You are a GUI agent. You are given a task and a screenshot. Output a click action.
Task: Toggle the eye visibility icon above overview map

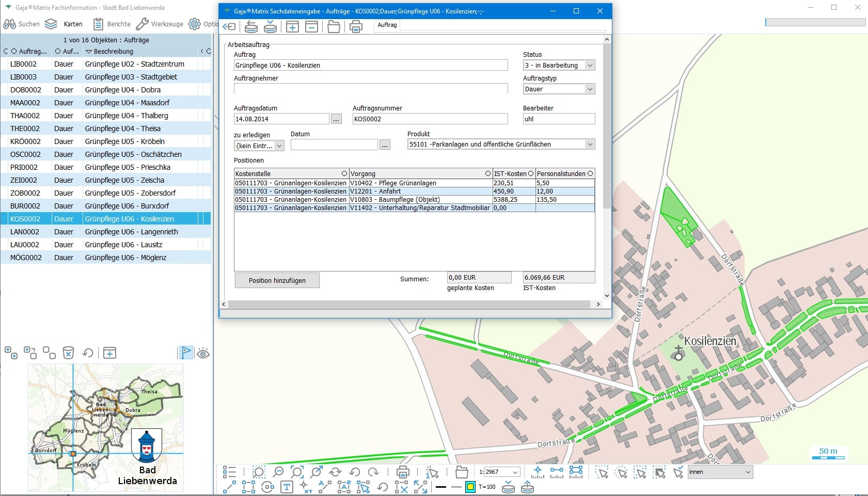[x=203, y=353]
